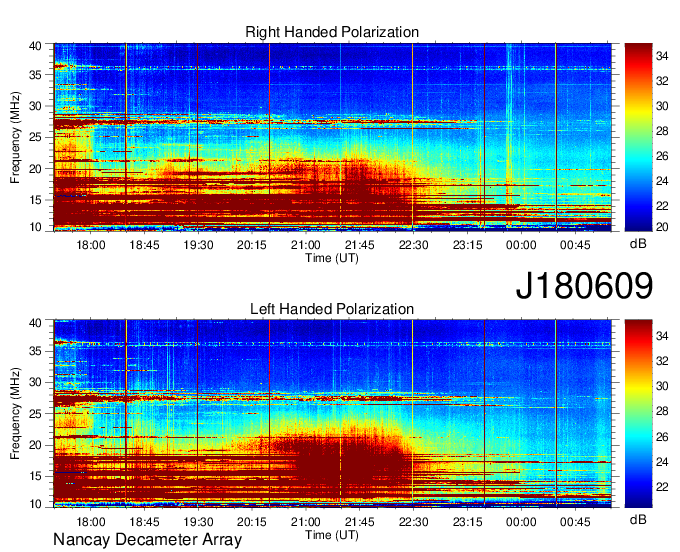Click the 15 MHz tick of the Right Handed plot
This screenshot has width=680, height=552.
[x=35, y=200]
